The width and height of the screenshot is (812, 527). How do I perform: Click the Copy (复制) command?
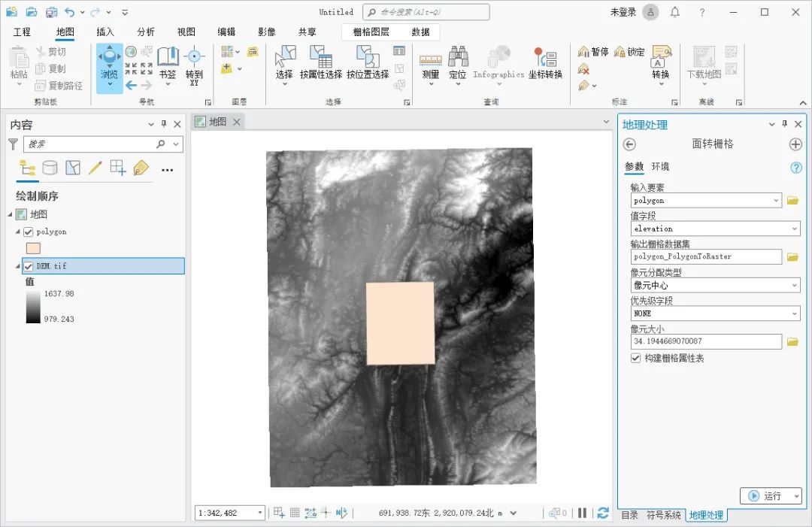click(x=51, y=68)
